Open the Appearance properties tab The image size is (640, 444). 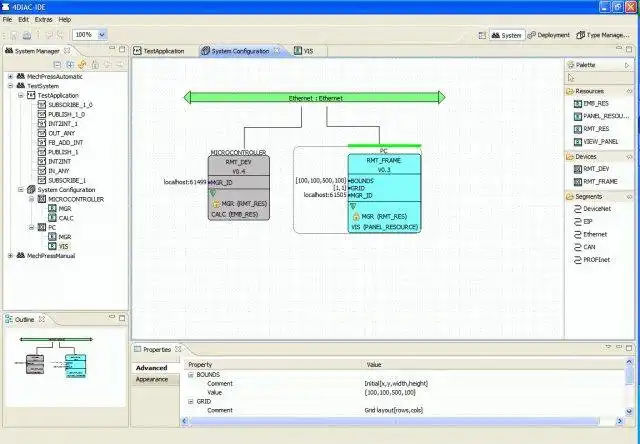(x=156, y=379)
